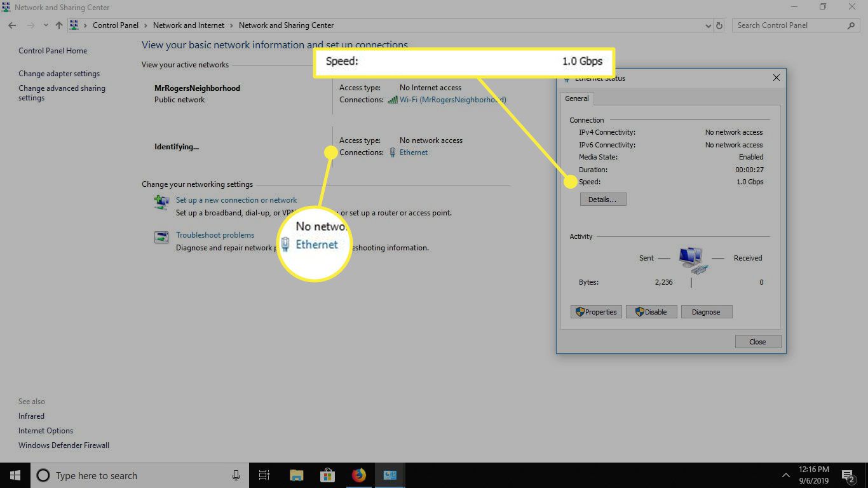
Task: Show hidden system tray icons
Action: [x=785, y=475]
